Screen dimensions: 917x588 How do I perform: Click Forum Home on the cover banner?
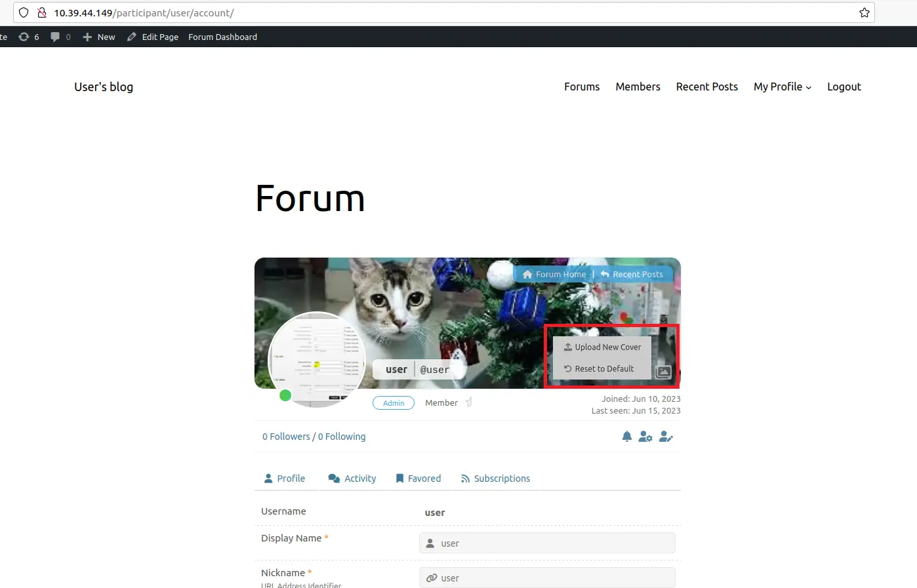[x=554, y=274]
